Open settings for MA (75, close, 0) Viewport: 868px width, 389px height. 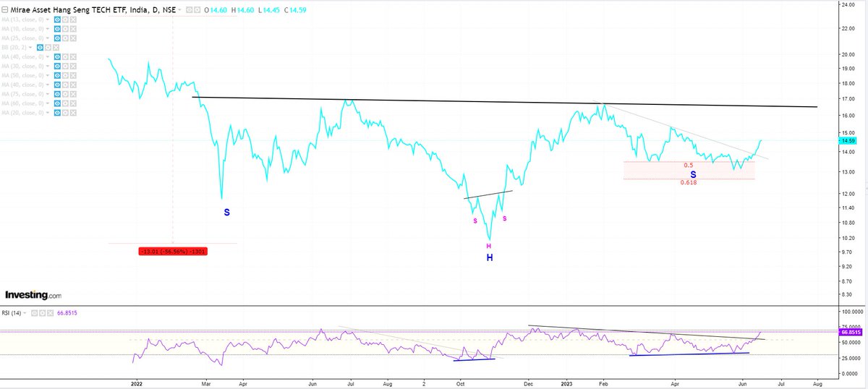pos(65,94)
